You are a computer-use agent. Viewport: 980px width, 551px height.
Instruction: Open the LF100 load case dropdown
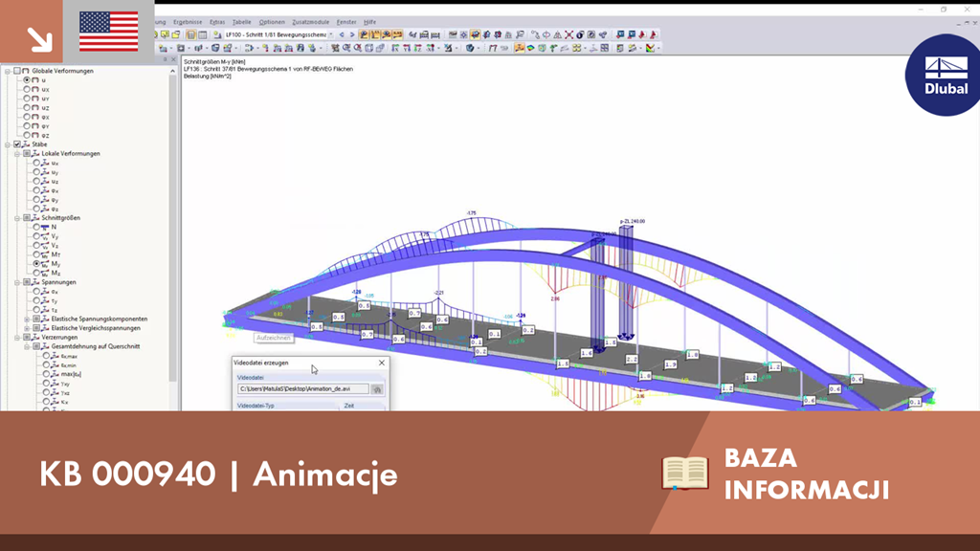(330, 35)
